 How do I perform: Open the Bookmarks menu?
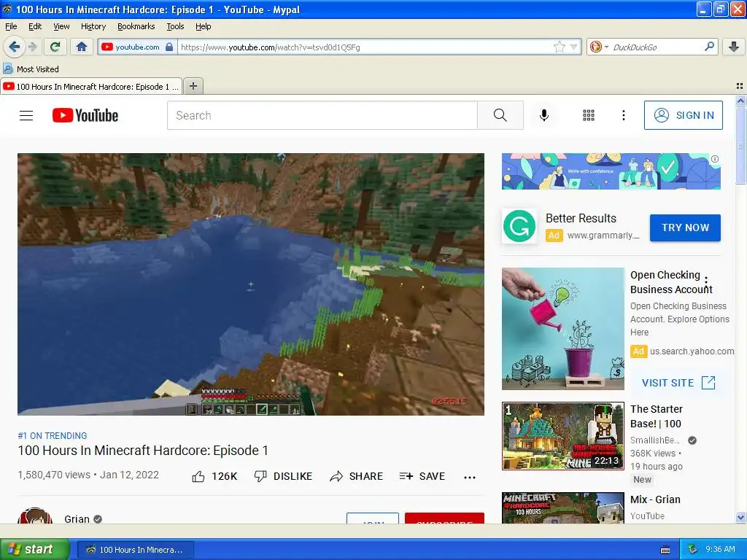coord(136,27)
